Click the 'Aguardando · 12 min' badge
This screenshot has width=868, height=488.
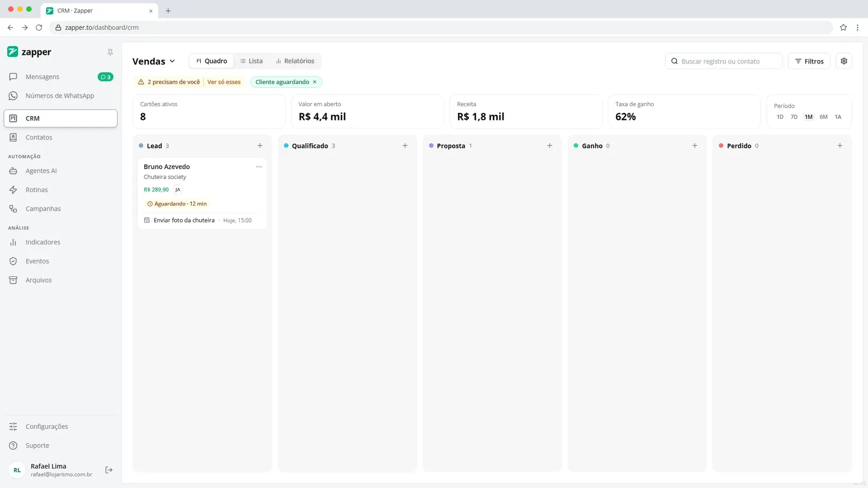177,204
